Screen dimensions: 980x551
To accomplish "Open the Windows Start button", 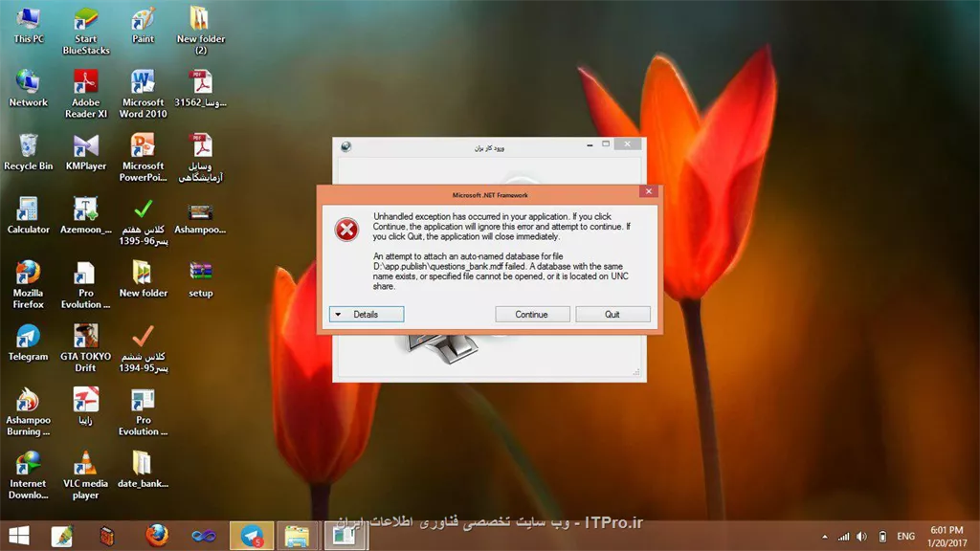I will [19, 536].
